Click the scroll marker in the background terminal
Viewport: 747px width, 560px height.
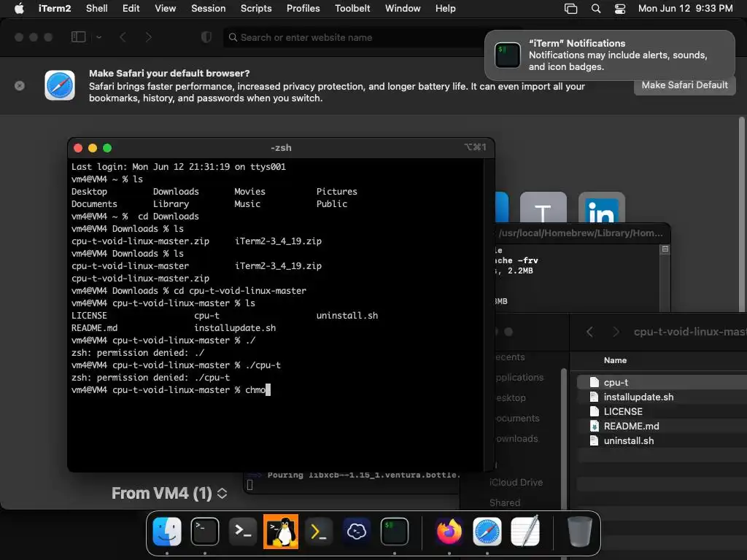coord(665,249)
